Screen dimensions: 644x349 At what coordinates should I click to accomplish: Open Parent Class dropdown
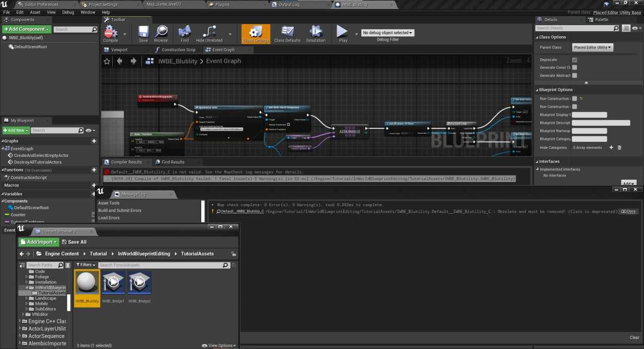593,47
